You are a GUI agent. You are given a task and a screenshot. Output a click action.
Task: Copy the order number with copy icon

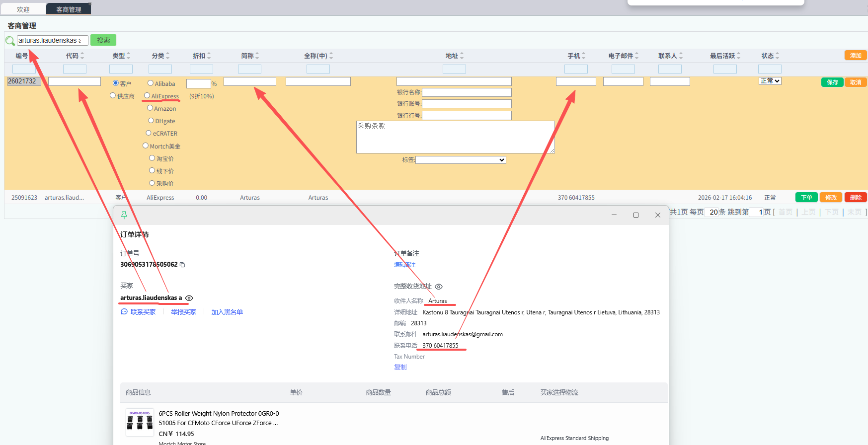[182, 265]
